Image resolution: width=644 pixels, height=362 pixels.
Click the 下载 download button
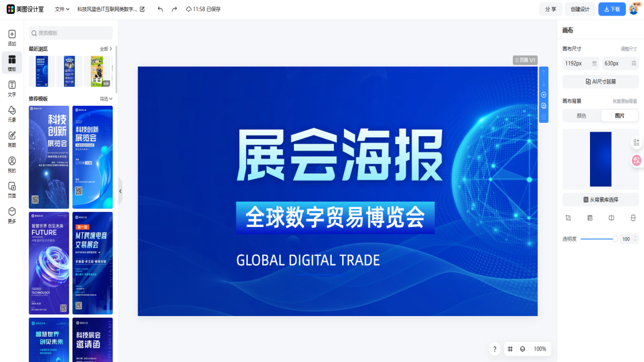(612, 9)
